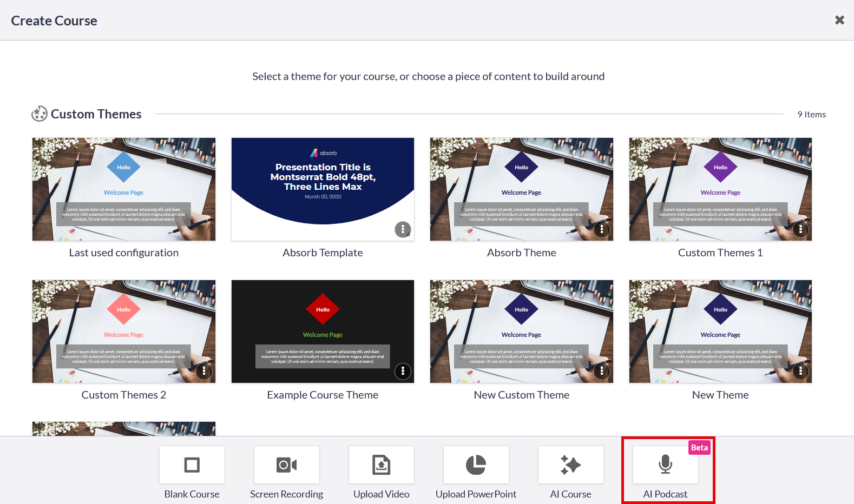The height and width of the screenshot is (504, 854).
Task: Click the Upload PowerPoint pie chart icon
Action: [476, 465]
